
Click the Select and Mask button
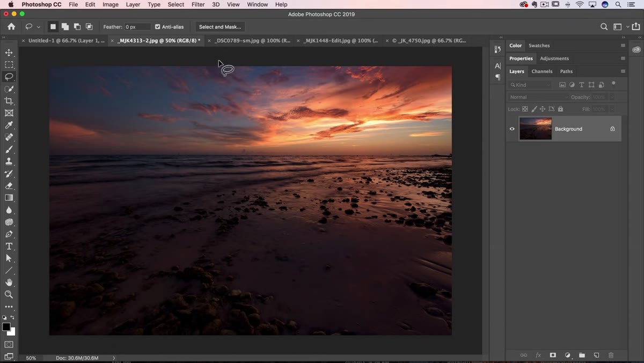(220, 27)
